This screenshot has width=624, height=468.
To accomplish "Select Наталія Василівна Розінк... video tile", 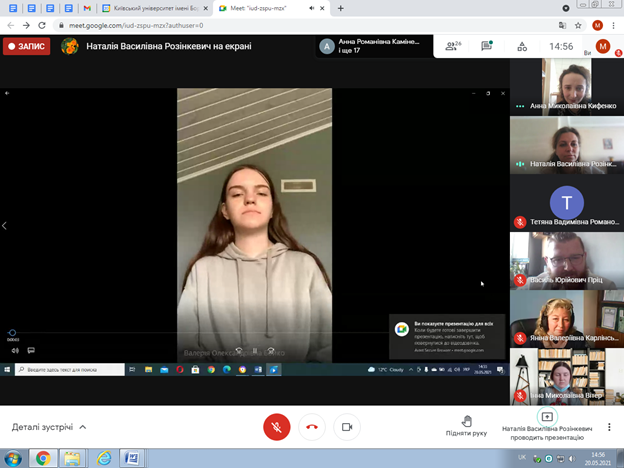I will (567, 145).
